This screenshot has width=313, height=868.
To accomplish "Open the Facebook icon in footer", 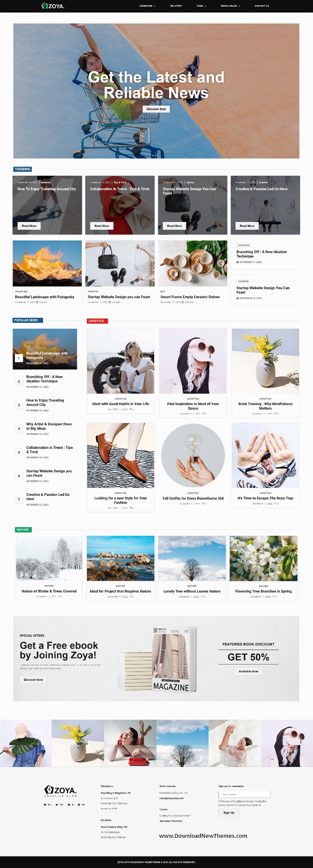I will pyautogui.click(x=45, y=805).
